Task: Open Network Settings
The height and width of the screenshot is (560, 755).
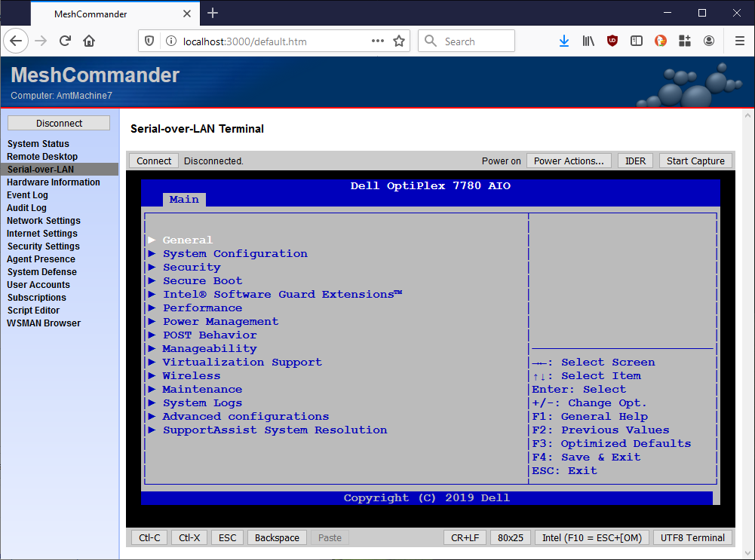Action: tap(43, 221)
